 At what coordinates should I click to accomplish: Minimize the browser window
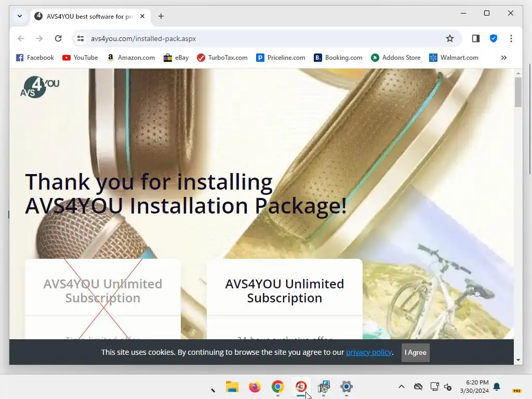463,13
